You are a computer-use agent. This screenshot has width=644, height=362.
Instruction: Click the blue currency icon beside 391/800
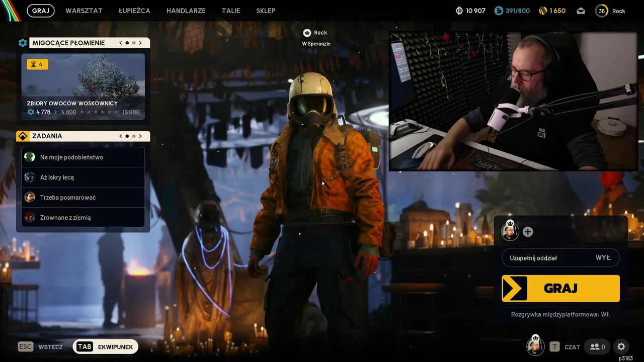click(x=499, y=11)
